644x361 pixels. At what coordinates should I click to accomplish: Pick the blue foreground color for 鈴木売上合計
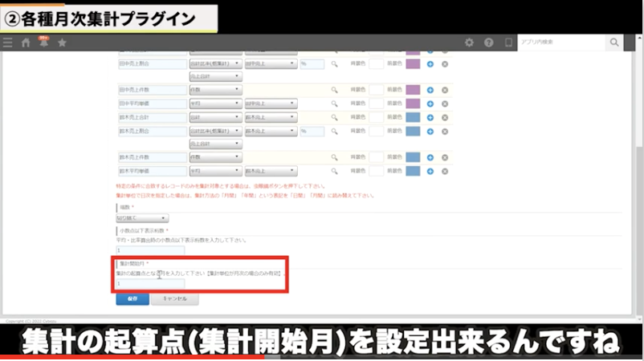coord(413,116)
